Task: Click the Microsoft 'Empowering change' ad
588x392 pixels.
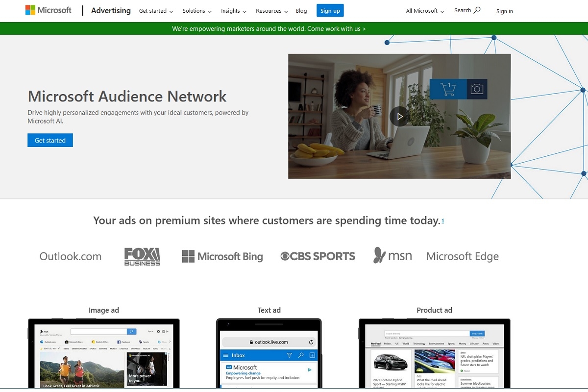Action: (x=269, y=372)
